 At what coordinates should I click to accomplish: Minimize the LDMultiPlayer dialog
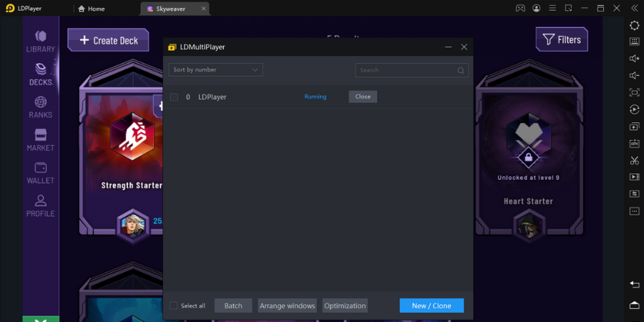click(x=449, y=47)
